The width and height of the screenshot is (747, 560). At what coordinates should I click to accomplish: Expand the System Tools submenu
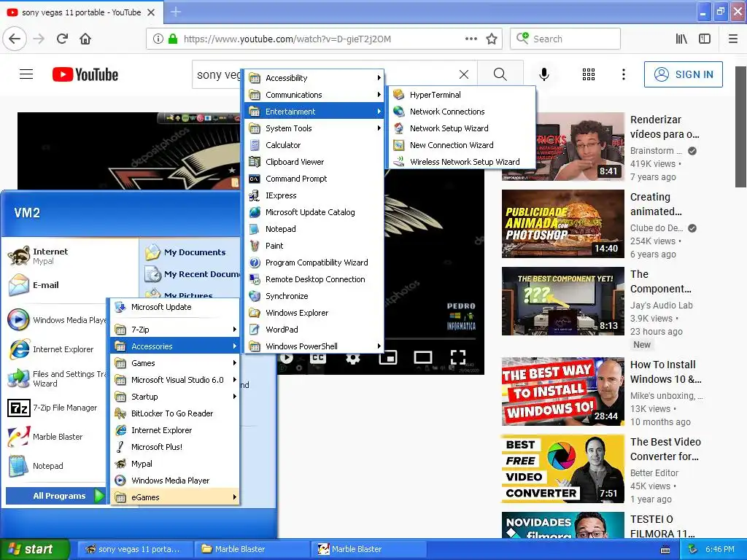pyautogui.click(x=314, y=128)
